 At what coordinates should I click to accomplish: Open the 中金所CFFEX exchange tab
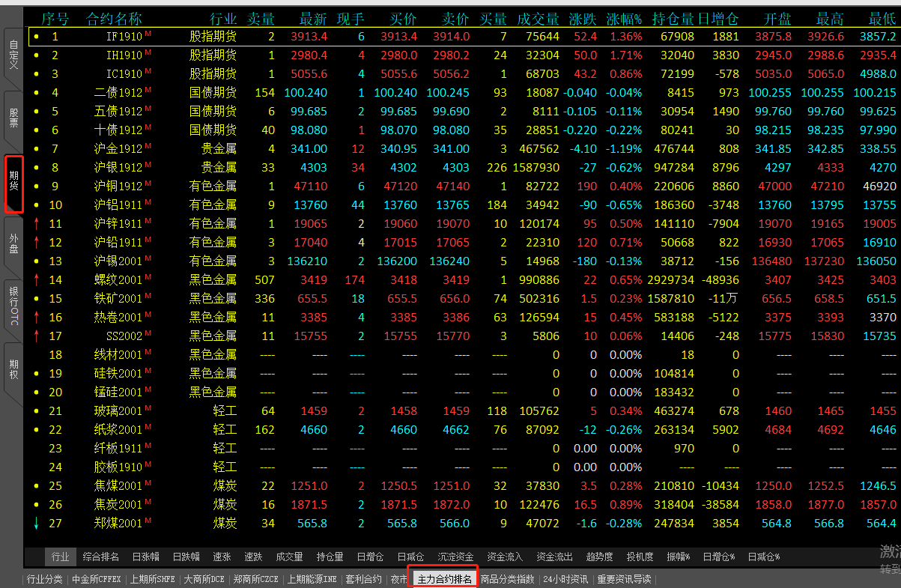click(97, 579)
